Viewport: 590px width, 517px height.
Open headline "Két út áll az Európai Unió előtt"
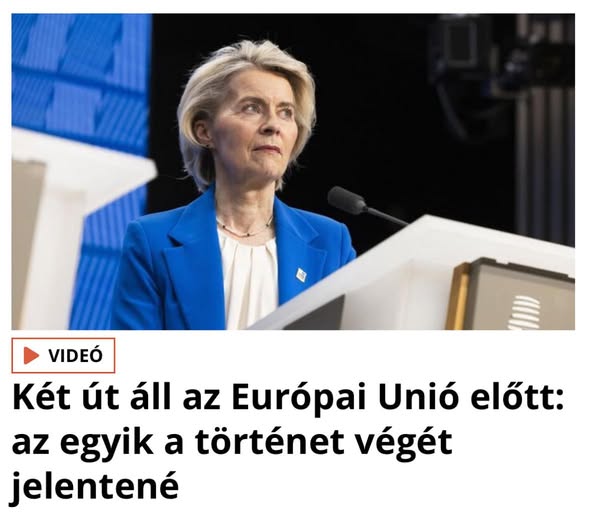(288, 397)
